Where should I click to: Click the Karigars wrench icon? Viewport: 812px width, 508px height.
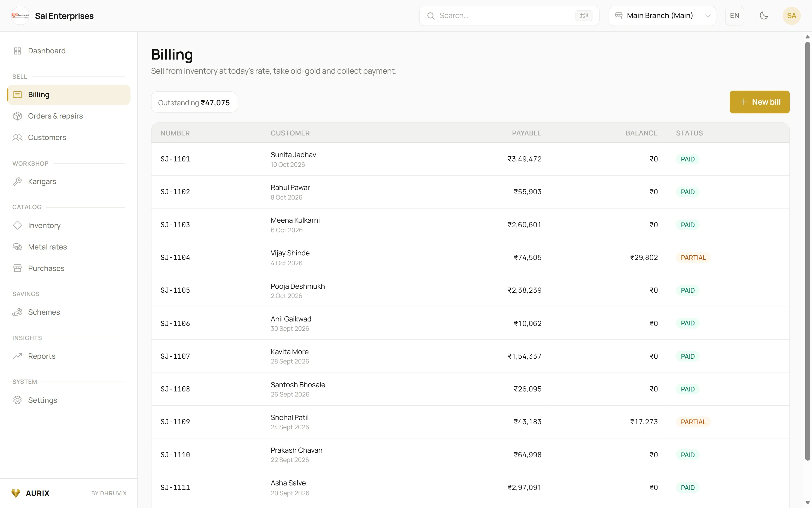(x=17, y=181)
